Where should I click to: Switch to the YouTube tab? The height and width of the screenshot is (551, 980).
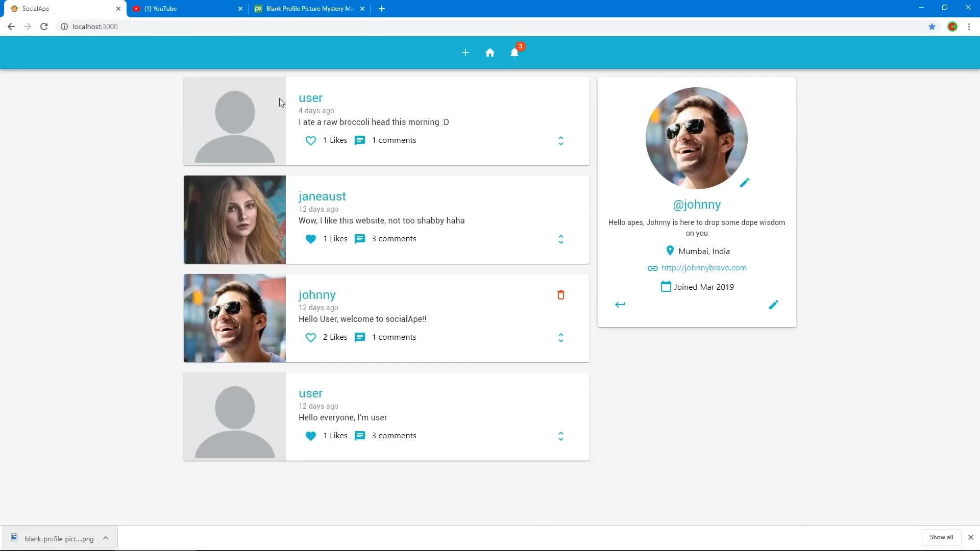(187, 9)
